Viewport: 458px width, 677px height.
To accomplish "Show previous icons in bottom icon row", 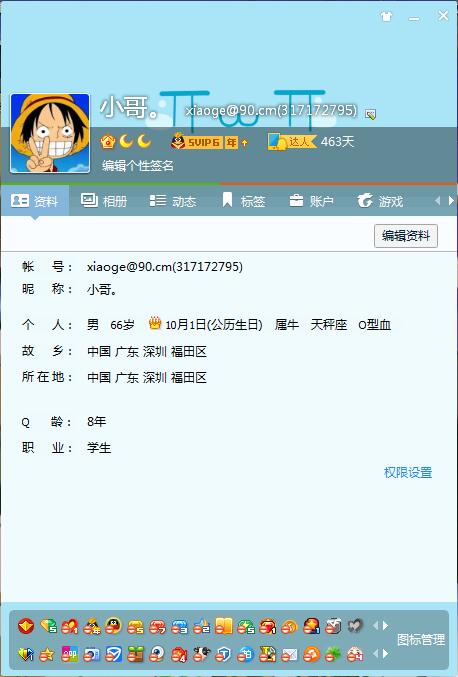I will (375, 654).
